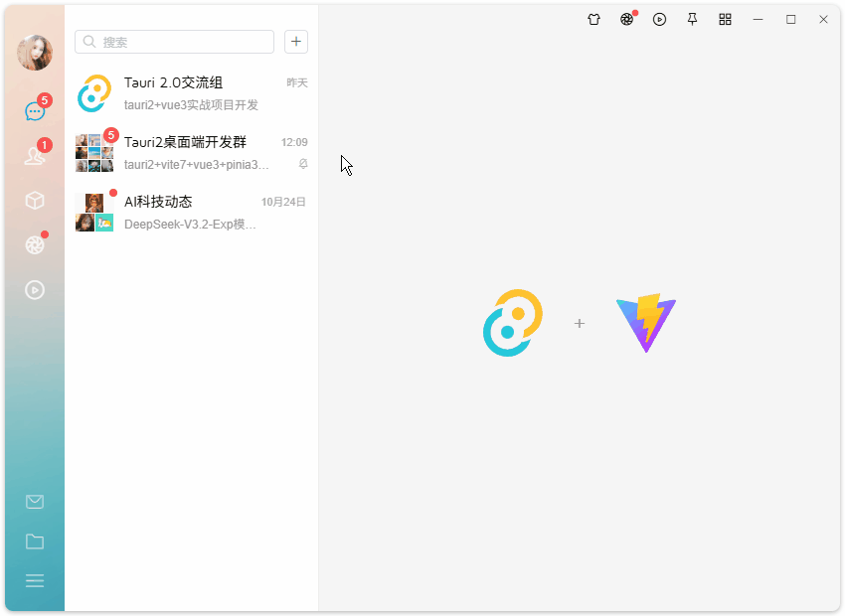Viewport: 845px width, 616px height.
Task: Open the aperture icon with red dot
Action: pos(35,244)
